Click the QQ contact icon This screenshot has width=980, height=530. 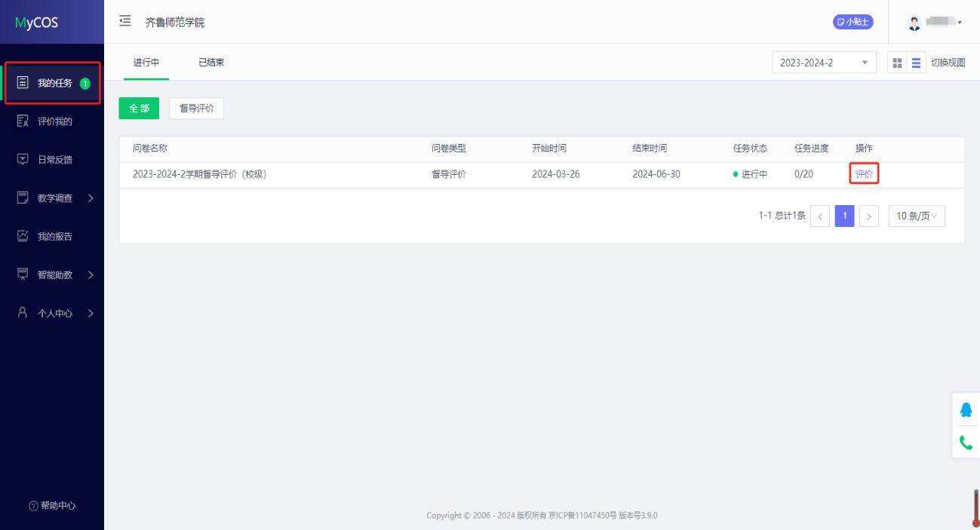[966, 409]
